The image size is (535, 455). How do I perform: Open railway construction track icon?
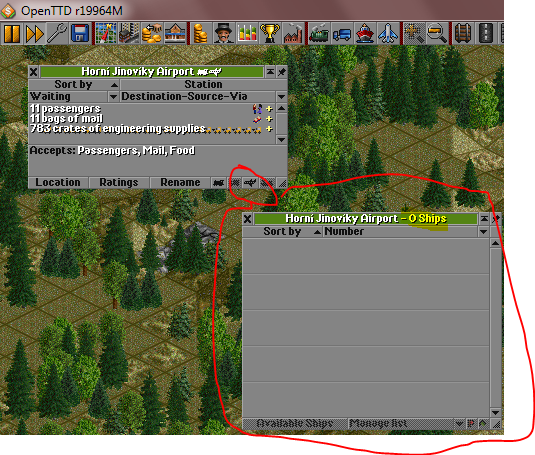[x=463, y=33]
